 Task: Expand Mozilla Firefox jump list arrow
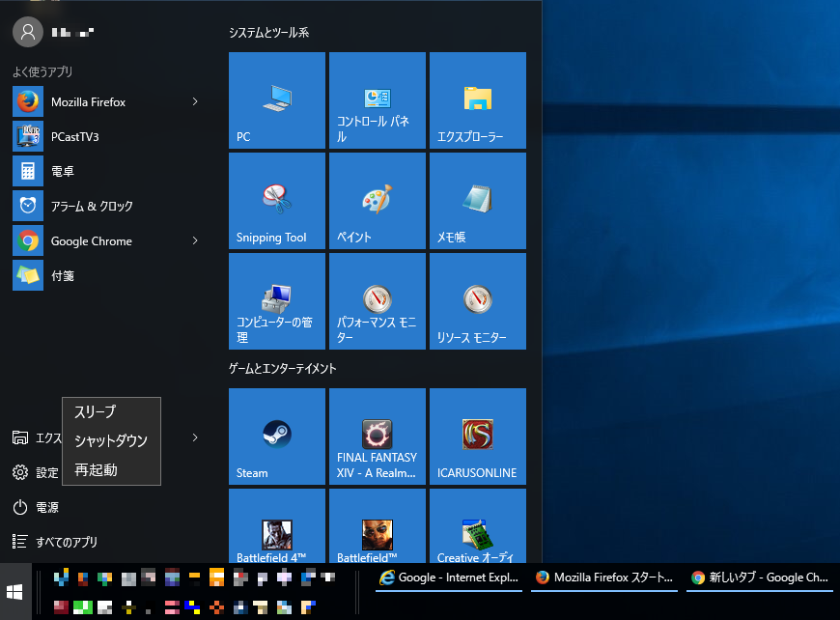click(195, 101)
